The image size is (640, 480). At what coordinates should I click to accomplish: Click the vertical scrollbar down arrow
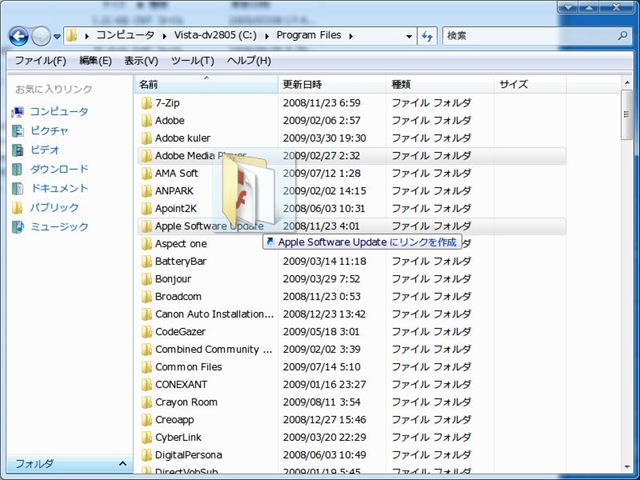click(x=627, y=467)
